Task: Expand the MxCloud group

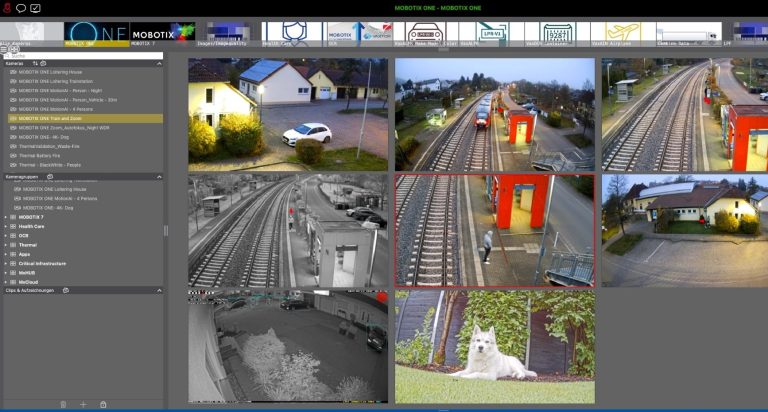Action: click(x=6, y=282)
